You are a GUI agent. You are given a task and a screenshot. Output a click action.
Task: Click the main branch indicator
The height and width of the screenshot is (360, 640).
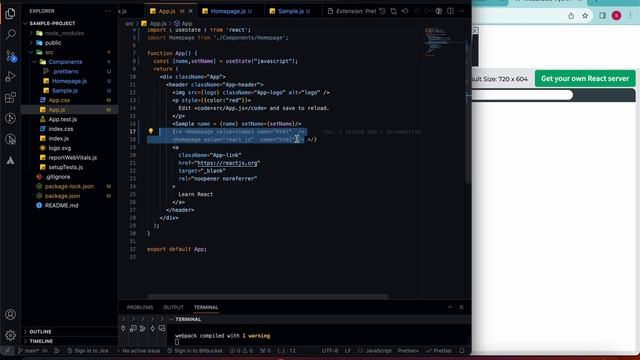point(29,351)
